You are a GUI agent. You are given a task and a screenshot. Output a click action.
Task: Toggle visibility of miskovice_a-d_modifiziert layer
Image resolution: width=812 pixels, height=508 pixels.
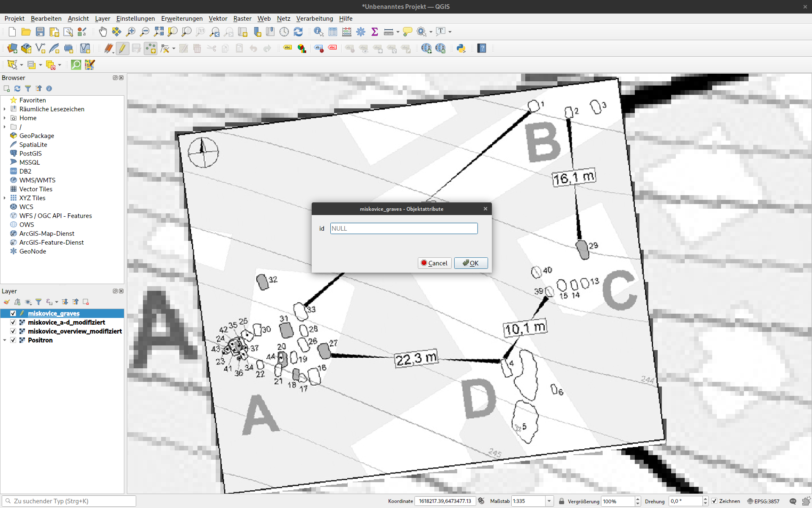coord(13,322)
